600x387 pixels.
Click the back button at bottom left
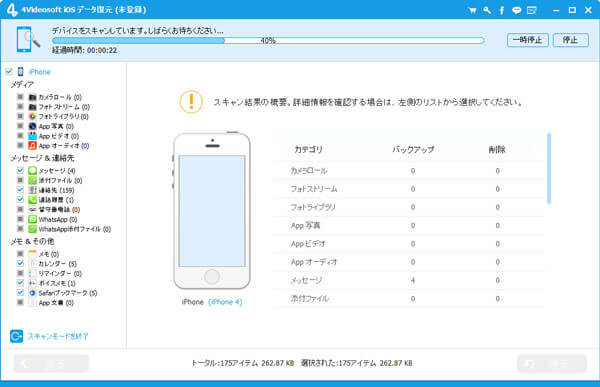click(51, 363)
